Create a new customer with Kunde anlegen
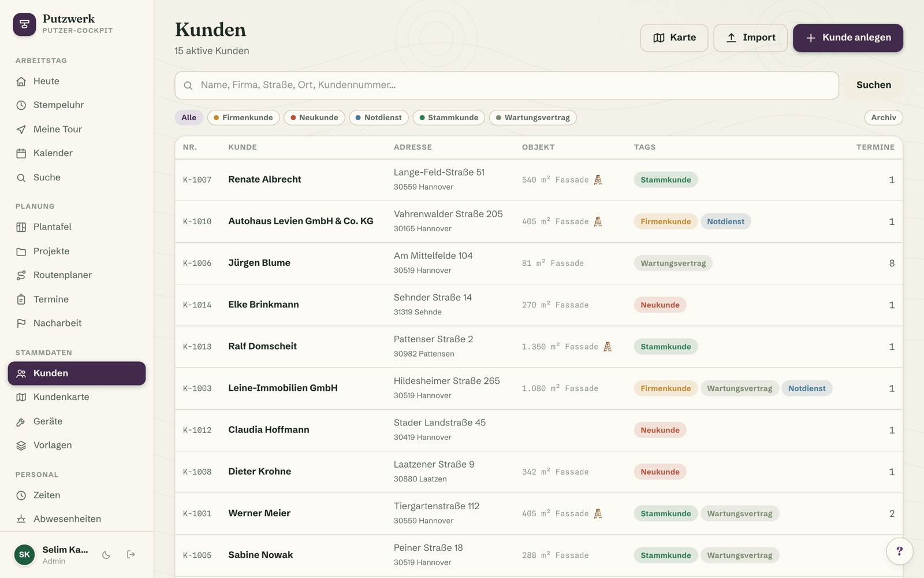924x578 pixels. pos(848,38)
